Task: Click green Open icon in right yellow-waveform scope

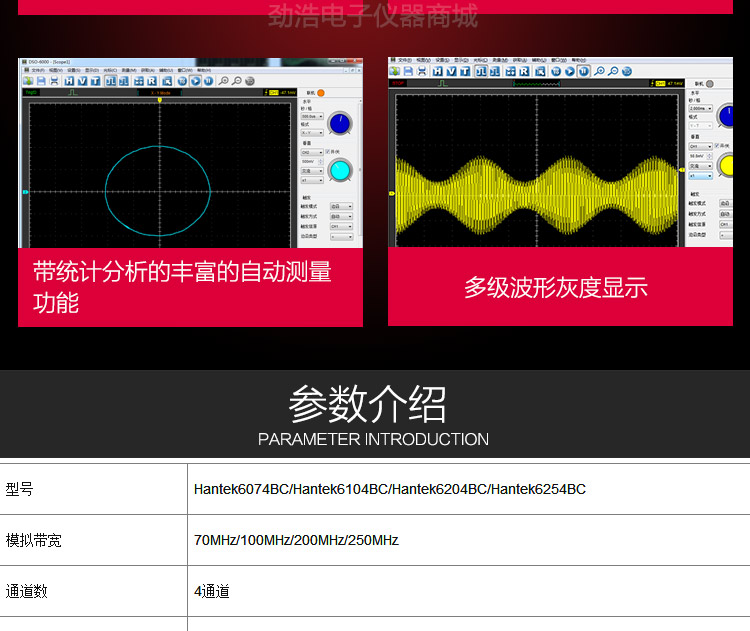Action: point(395,71)
